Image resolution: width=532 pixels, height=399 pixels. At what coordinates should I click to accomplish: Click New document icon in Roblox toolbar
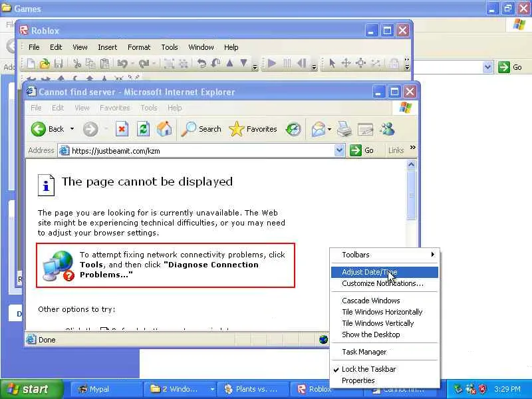[31, 63]
